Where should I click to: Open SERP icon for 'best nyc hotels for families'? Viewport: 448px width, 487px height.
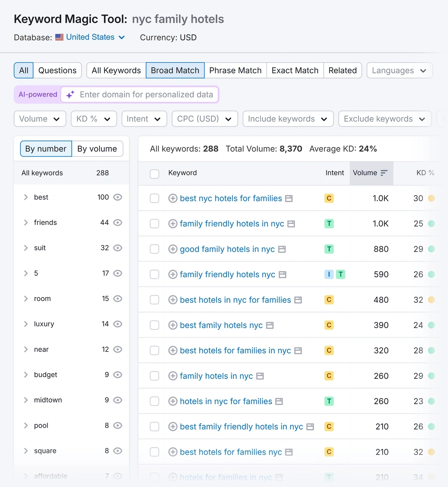(289, 199)
